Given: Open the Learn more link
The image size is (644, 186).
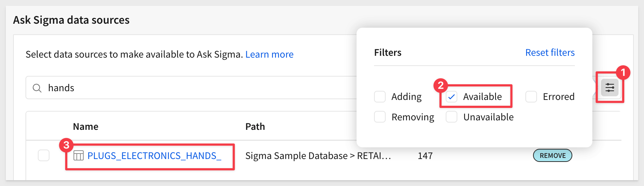Looking at the screenshot, I should pos(269,54).
